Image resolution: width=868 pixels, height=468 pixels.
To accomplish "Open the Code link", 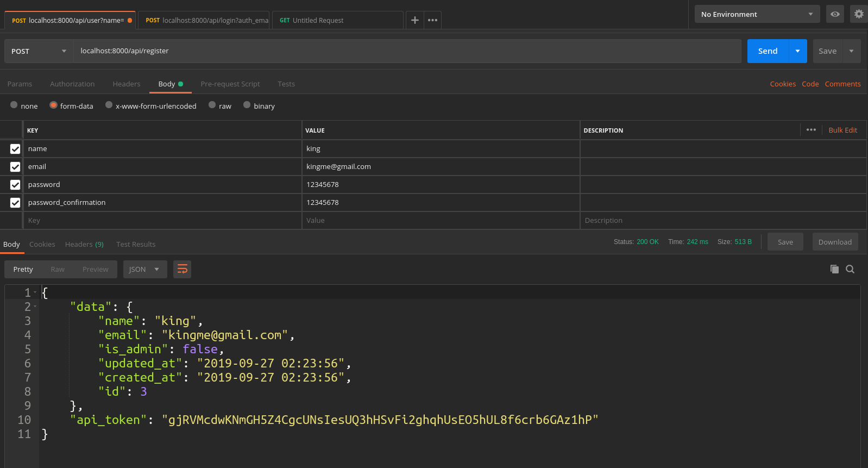I will (810, 84).
